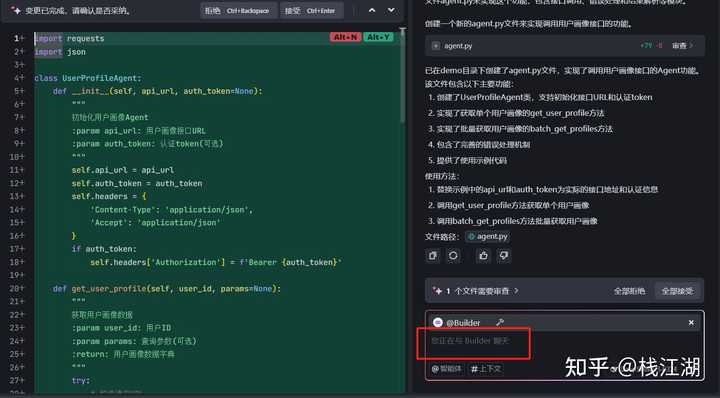Copy the assistant response
This screenshot has height=398, width=720.
[x=433, y=256]
